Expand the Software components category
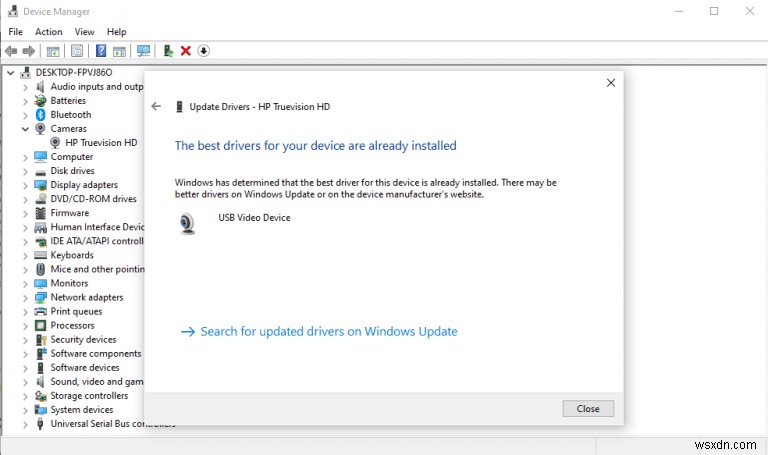This screenshot has height=455, width=768. tap(25, 354)
